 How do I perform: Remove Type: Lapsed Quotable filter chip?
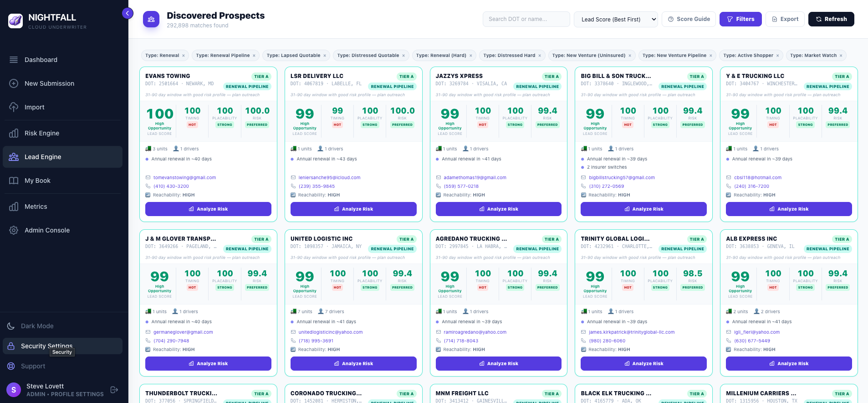pyautogui.click(x=325, y=56)
